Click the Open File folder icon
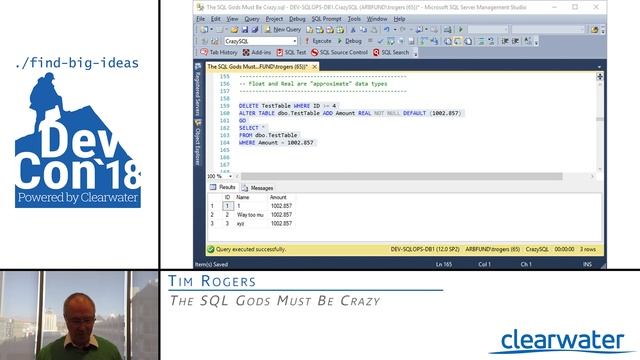Screen dimensions: 640x360 (234, 29)
